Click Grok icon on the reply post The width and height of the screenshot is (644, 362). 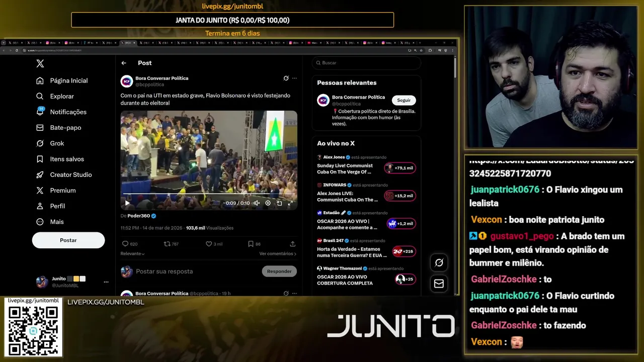click(x=286, y=293)
